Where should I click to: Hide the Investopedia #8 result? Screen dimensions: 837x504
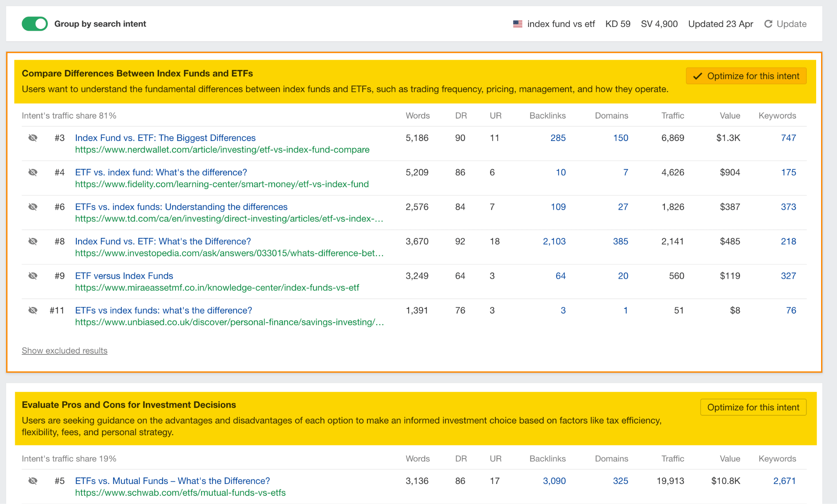pyautogui.click(x=33, y=241)
